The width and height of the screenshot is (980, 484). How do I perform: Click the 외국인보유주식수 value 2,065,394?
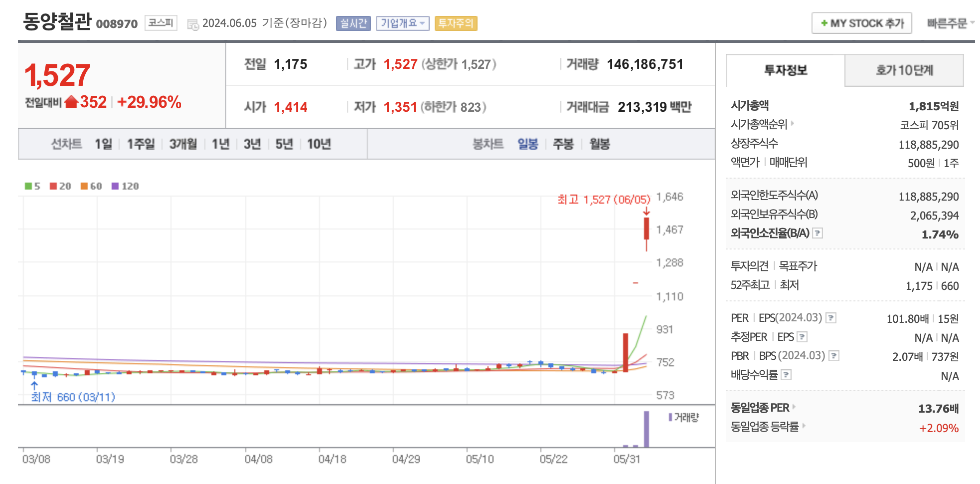pos(935,216)
